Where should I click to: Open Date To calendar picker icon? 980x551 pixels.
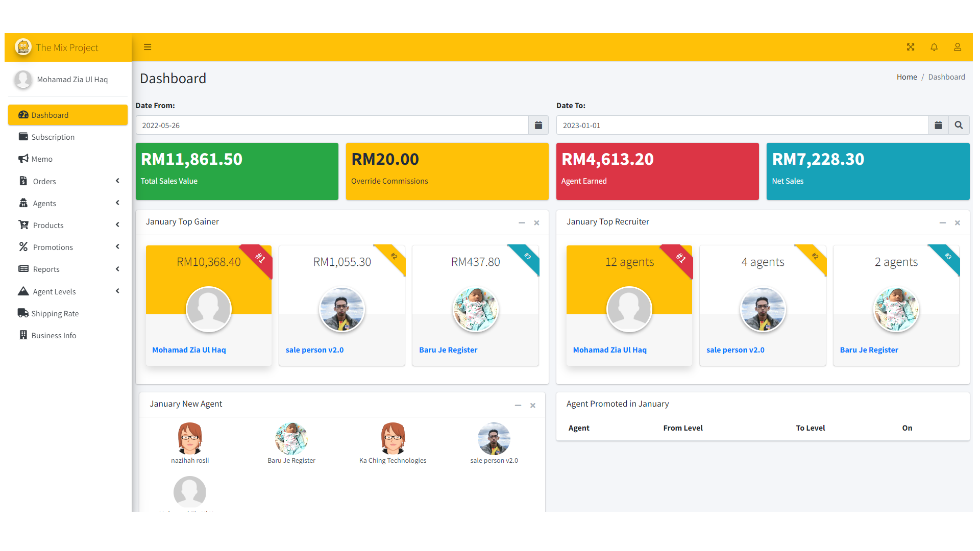[x=938, y=126]
